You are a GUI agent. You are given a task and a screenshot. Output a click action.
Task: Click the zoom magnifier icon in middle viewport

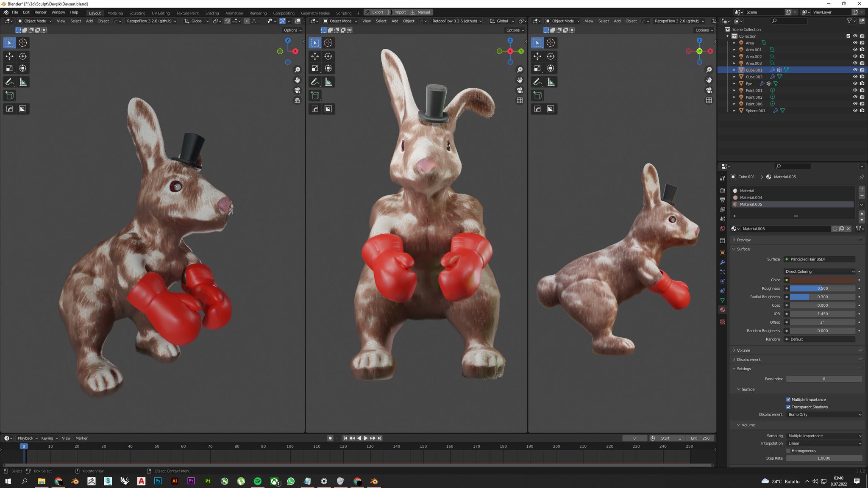tap(520, 70)
